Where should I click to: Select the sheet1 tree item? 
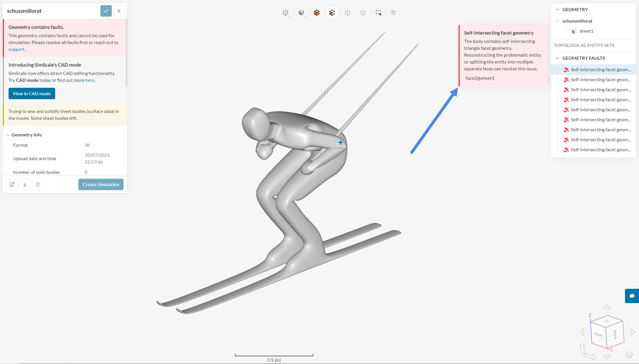pos(586,31)
